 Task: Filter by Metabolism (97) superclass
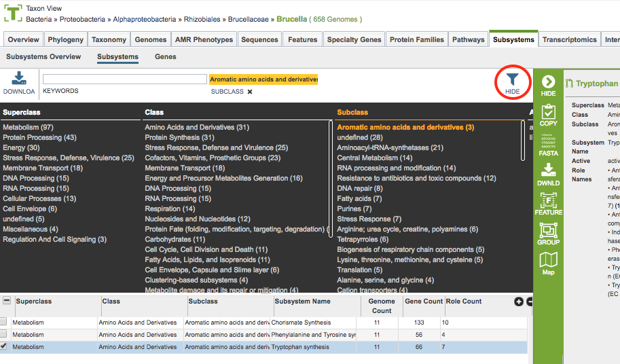tap(28, 127)
